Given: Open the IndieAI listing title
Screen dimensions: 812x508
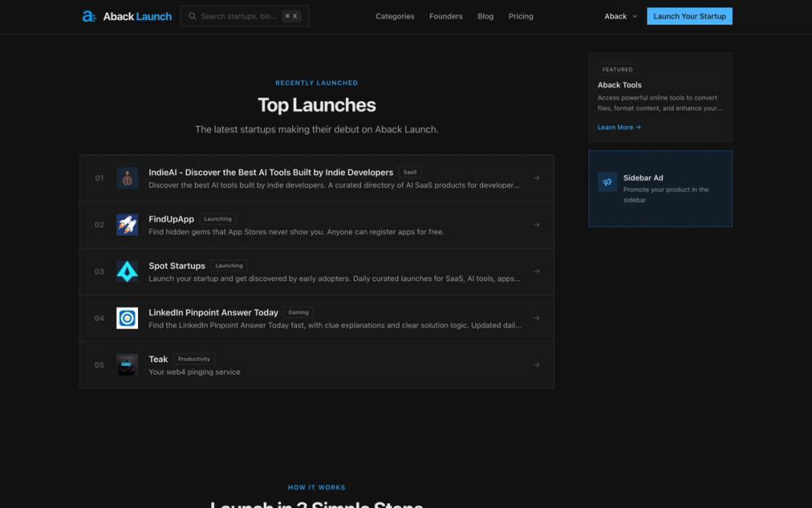Looking at the screenshot, I should pyautogui.click(x=271, y=172).
